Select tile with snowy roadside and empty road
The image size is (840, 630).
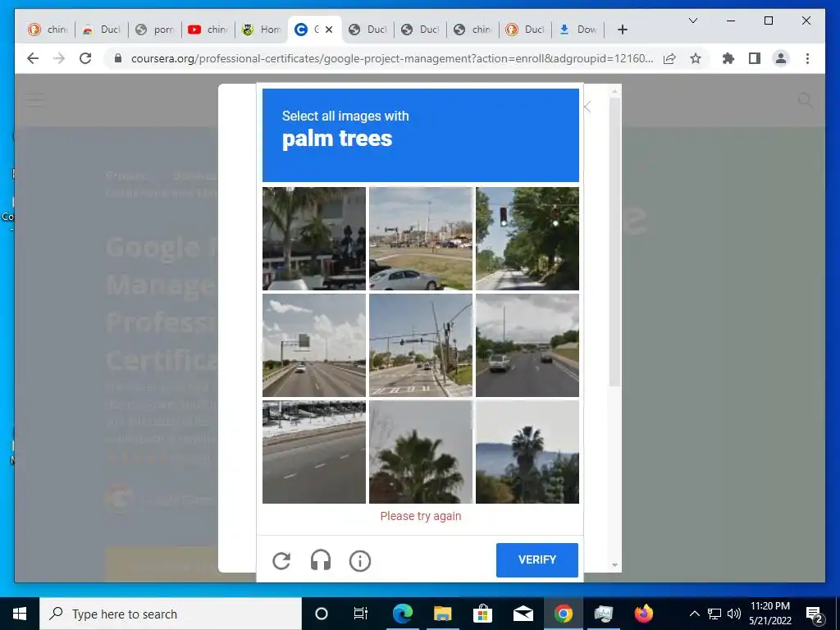pyautogui.click(x=314, y=452)
